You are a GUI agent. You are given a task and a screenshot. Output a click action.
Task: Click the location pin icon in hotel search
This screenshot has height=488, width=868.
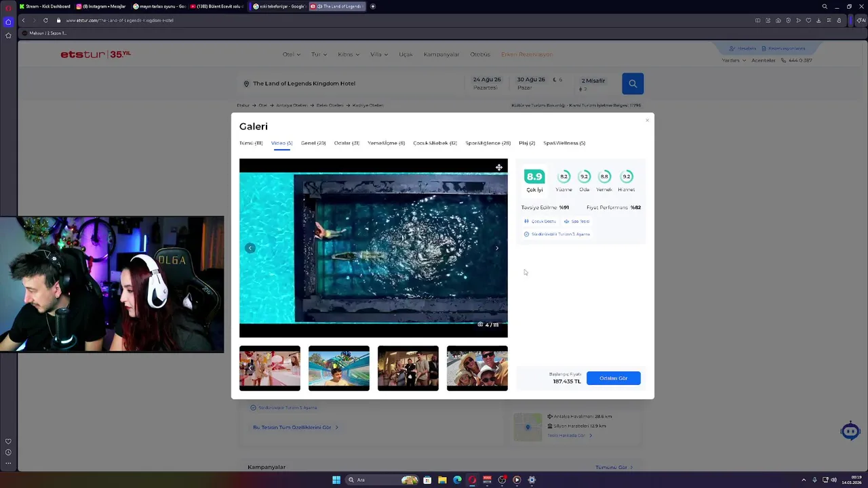pos(247,83)
